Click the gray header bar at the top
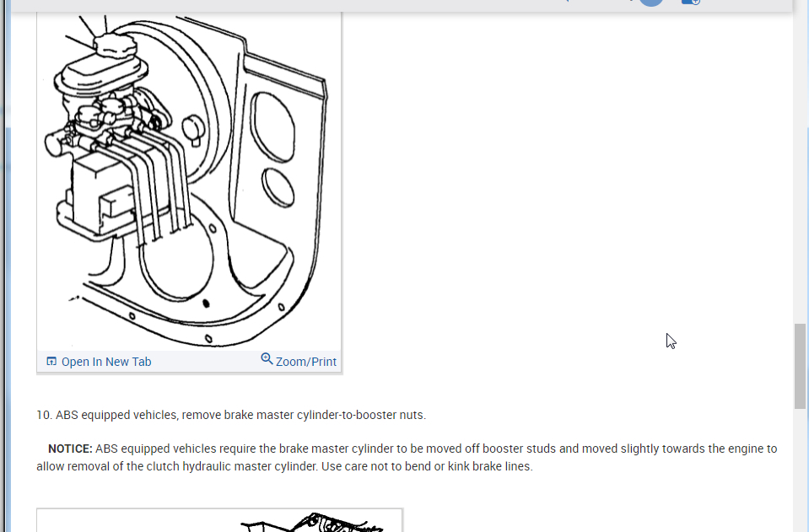Viewport: 809px width, 532px height. pos(337,5)
